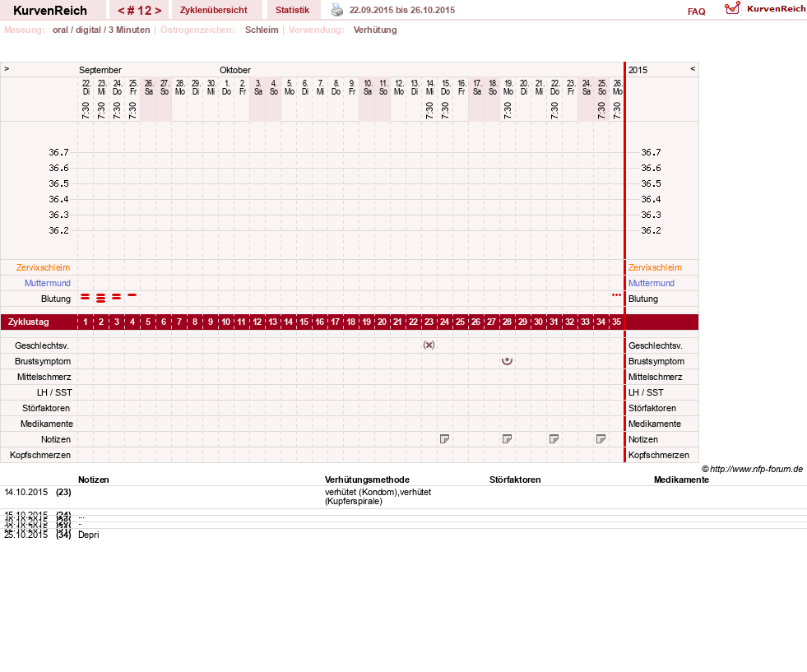Click left Brustsymptom row label
The height and width of the screenshot is (672, 807).
43,361
